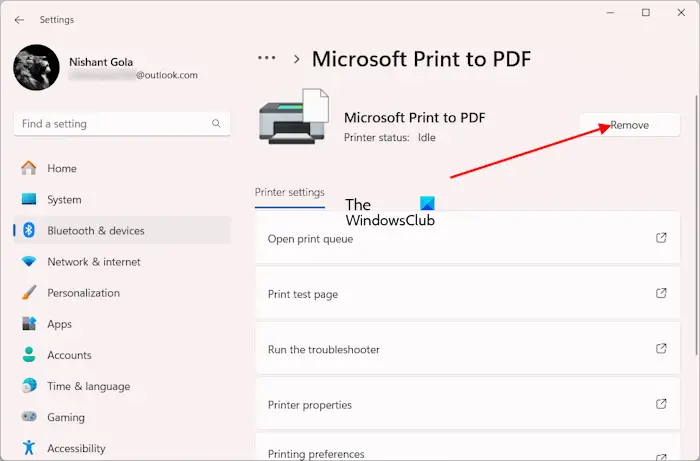The height and width of the screenshot is (461, 700).
Task: Click the user profile avatar picture
Action: pos(36,67)
